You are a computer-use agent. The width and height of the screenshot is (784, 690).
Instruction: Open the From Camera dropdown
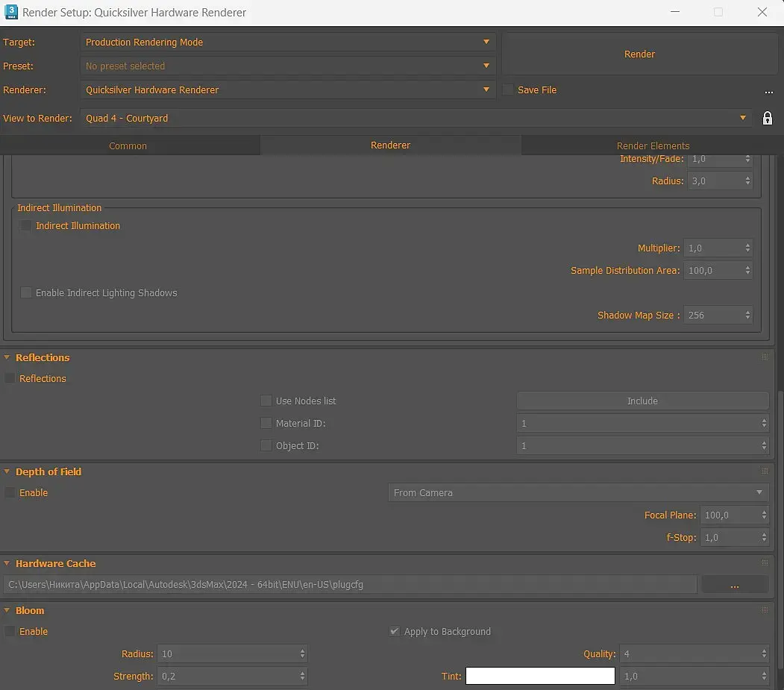point(579,492)
